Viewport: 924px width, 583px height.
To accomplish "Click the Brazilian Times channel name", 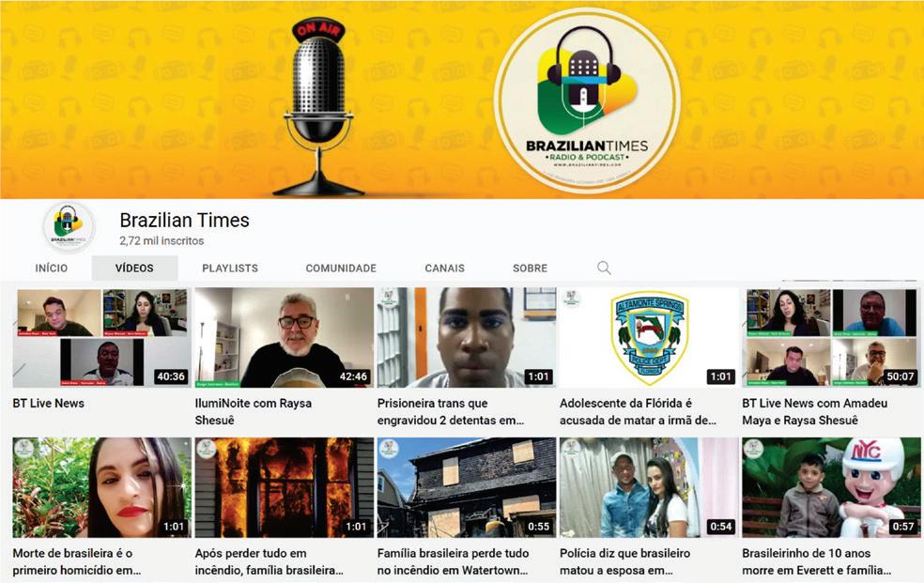I will [184, 221].
